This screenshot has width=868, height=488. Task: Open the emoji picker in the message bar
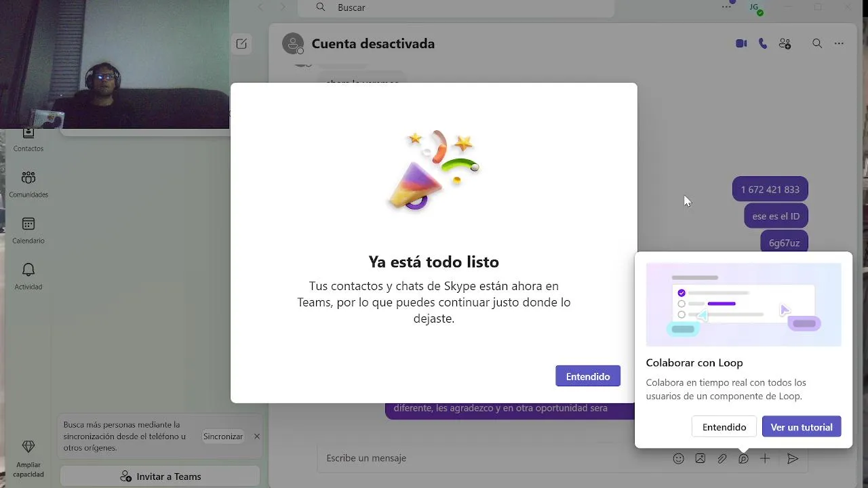pyautogui.click(x=678, y=459)
